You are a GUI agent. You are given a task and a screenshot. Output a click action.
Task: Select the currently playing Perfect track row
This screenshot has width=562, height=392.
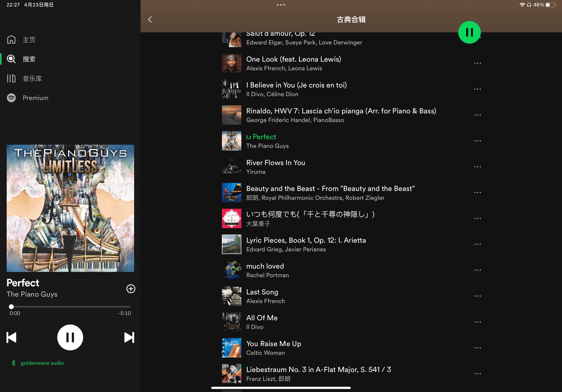pos(351,141)
